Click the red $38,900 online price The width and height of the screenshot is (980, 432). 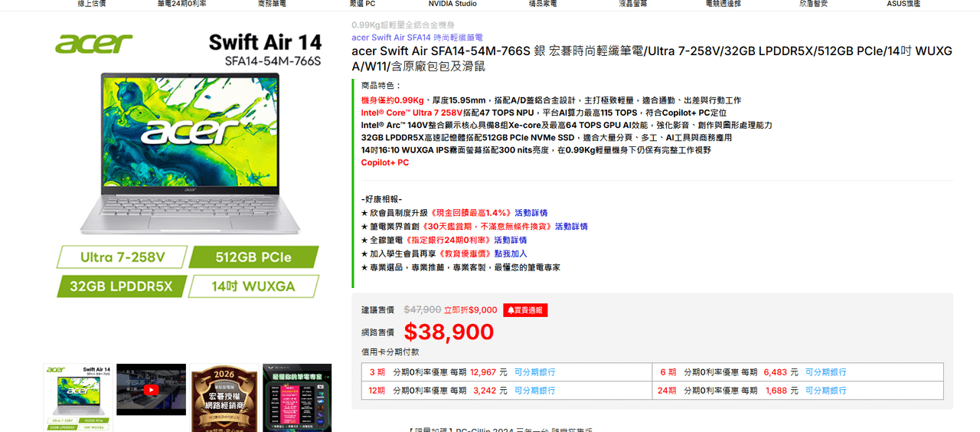449,332
